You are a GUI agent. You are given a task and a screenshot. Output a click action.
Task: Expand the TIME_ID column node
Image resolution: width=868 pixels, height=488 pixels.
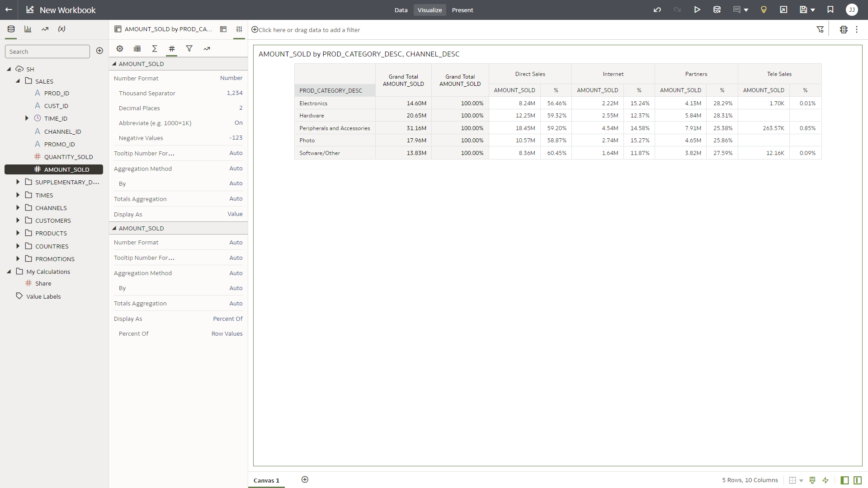pos(27,118)
